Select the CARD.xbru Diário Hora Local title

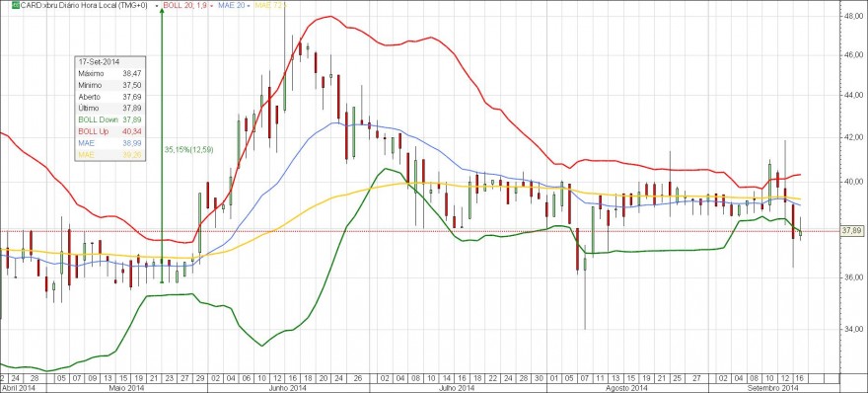84,5
